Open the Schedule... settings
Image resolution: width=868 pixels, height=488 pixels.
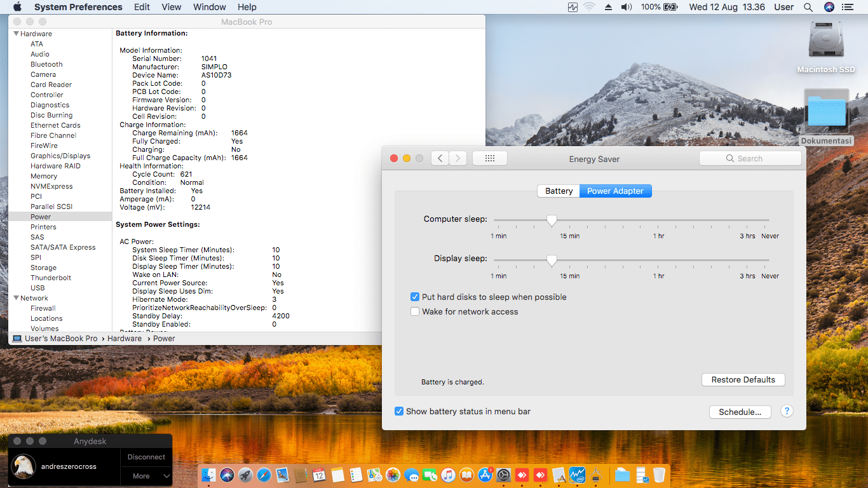[x=740, y=412]
